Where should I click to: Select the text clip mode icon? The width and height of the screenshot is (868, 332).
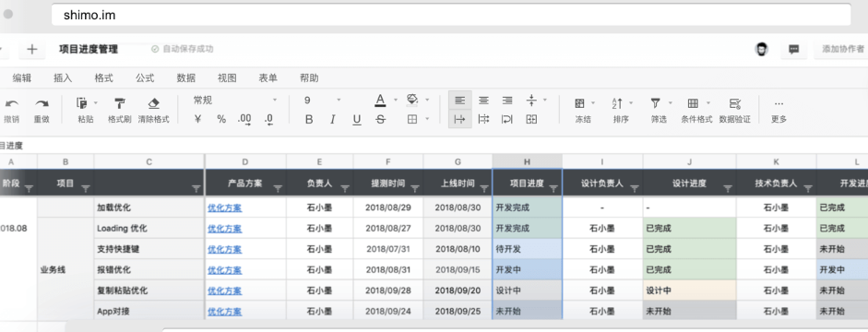tap(484, 119)
